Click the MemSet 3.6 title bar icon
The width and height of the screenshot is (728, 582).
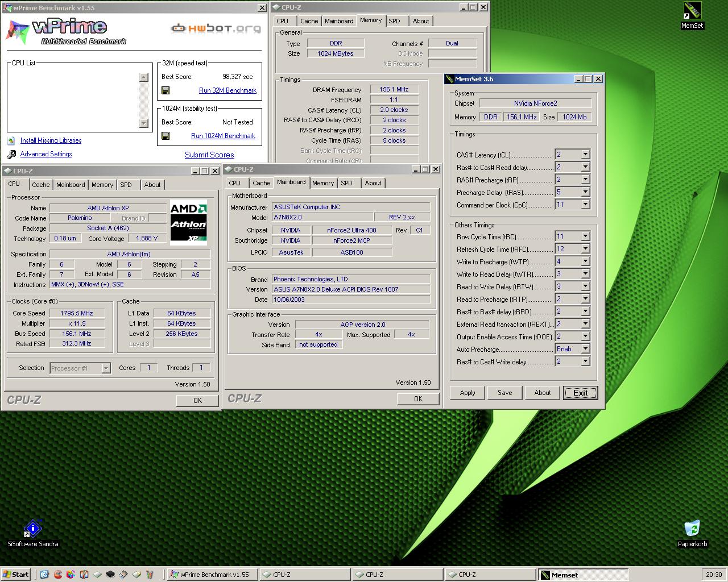click(x=449, y=79)
